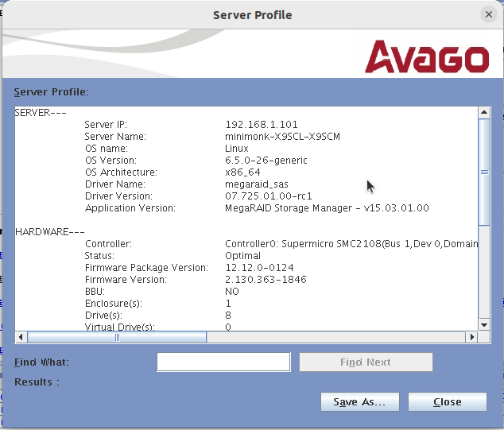The height and width of the screenshot is (430, 504).
Task: Click the Avago logo
Action: (427, 56)
